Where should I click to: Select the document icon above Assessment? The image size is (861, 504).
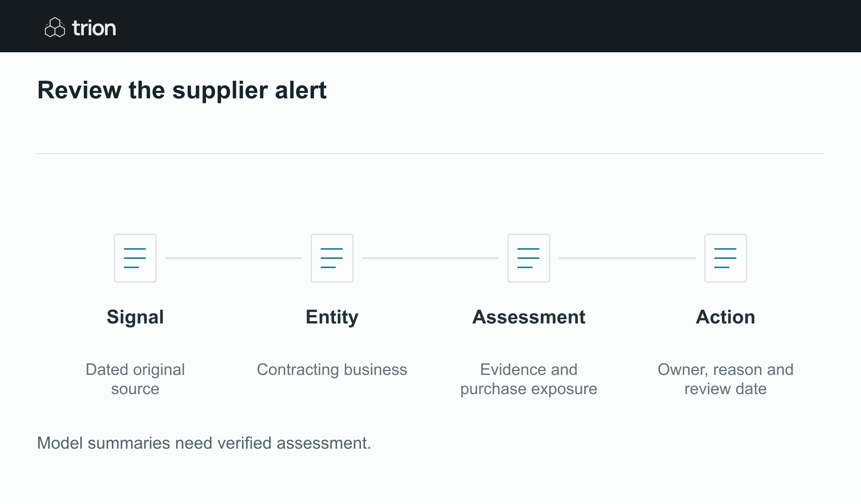pos(529,258)
